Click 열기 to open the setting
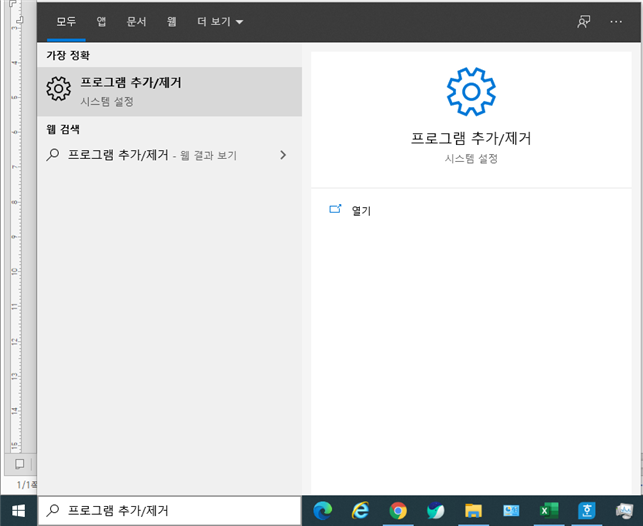 pos(361,211)
